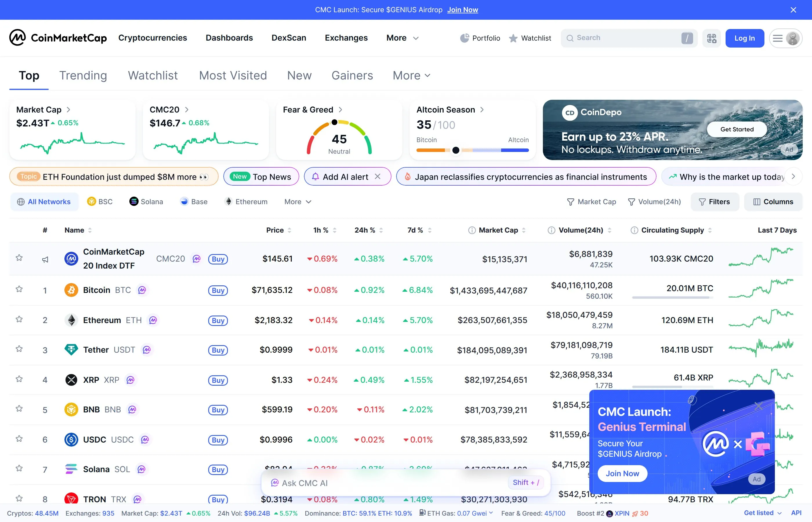Star USDC to add to watchlist
Viewport: 812px width, 522px height.
tap(19, 439)
